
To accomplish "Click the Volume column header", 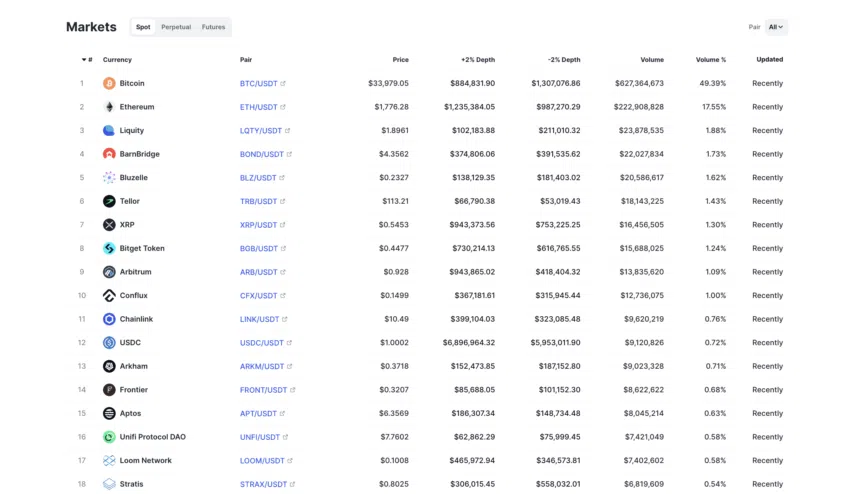I will (651, 60).
